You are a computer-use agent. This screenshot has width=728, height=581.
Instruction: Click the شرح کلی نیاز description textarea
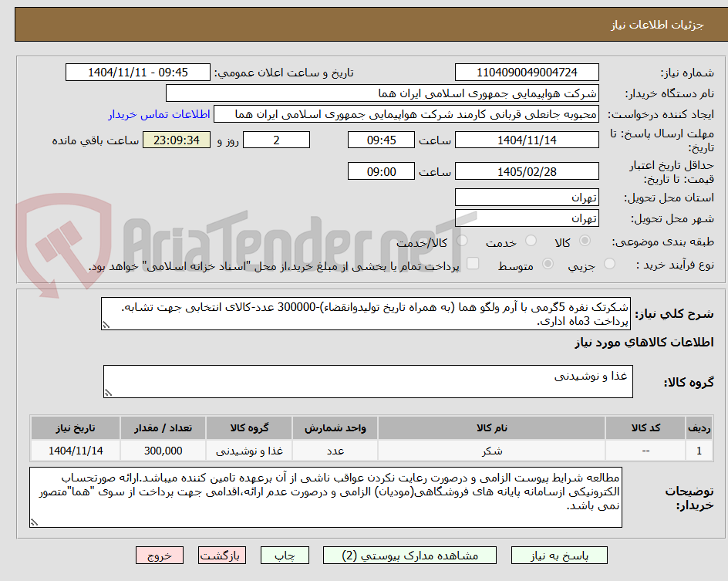(x=366, y=314)
